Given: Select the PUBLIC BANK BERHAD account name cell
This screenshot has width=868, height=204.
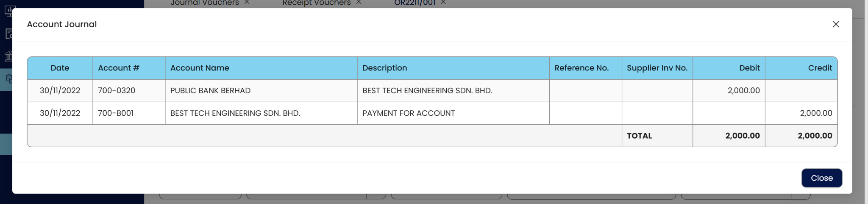Looking at the screenshot, I should [x=210, y=90].
